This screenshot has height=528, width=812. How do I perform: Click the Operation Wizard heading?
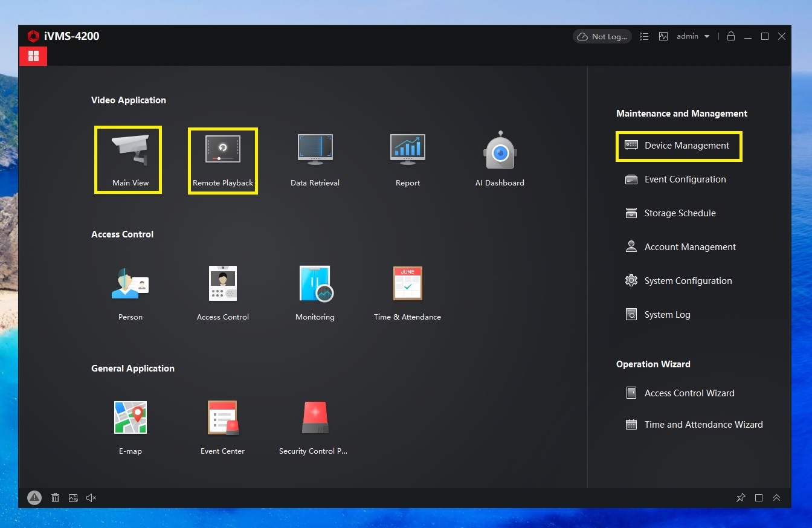[653, 364]
